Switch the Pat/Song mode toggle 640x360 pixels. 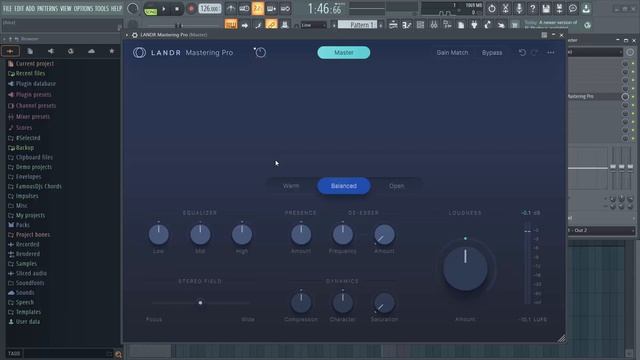151,9
